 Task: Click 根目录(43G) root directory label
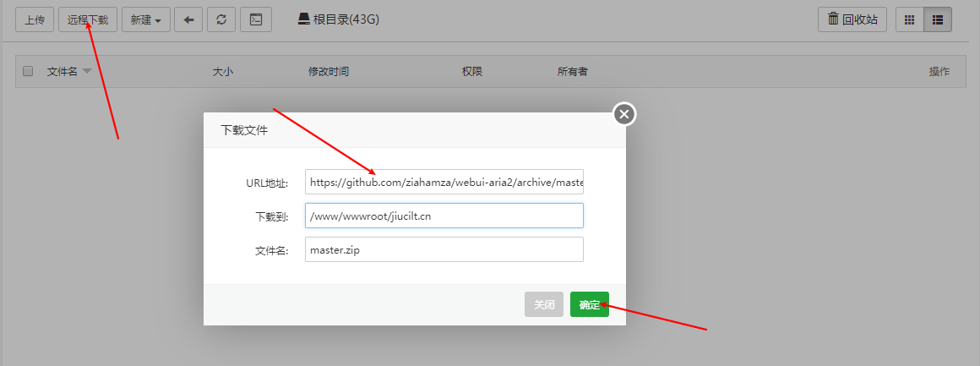tap(338, 19)
